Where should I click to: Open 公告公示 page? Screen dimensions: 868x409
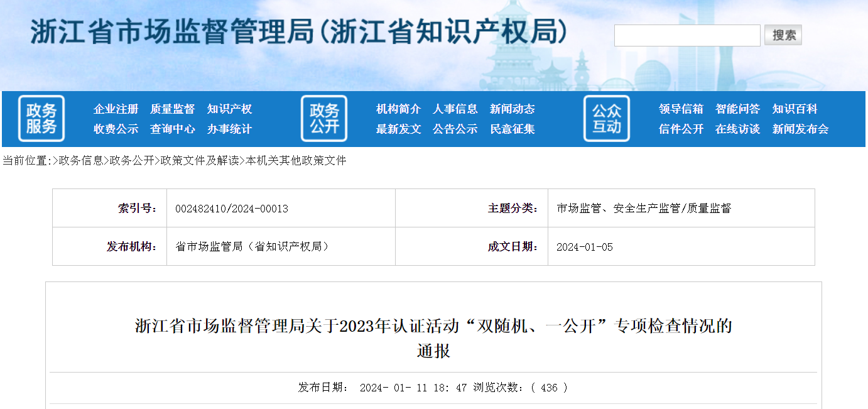(x=455, y=129)
